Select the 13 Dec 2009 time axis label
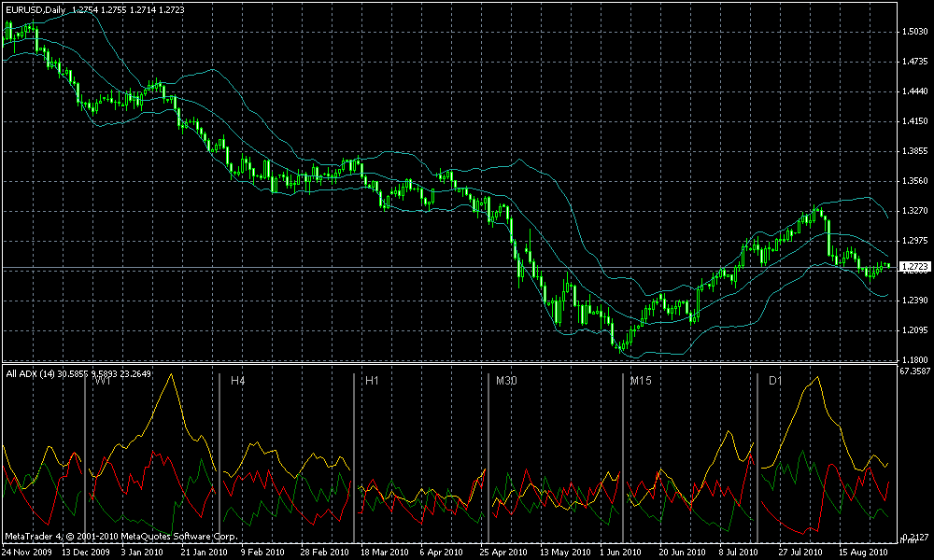The width and height of the screenshot is (934, 560). pos(86,552)
